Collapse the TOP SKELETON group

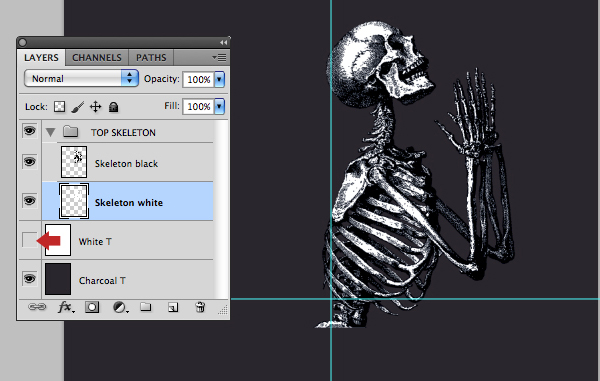(50, 132)
